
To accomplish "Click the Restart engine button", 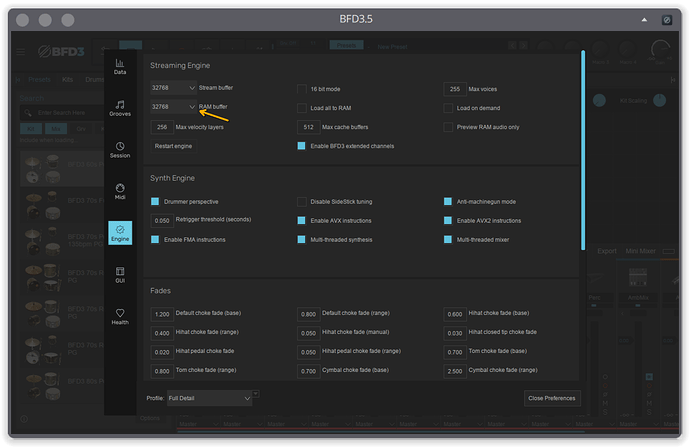I will [x=174, y=146].
